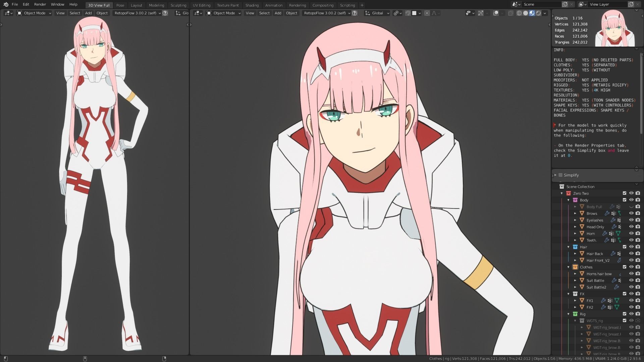Open the Help menu

click(73, 4)
